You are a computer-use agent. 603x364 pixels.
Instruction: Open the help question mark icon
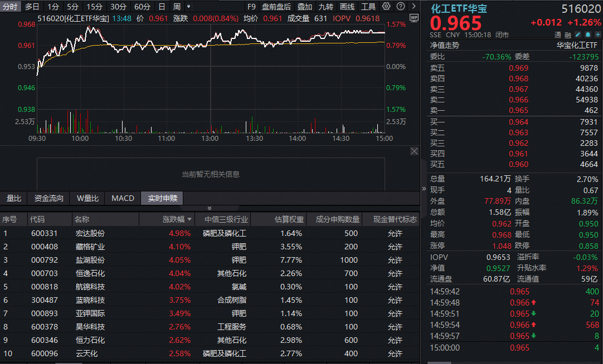pos(401,6)
